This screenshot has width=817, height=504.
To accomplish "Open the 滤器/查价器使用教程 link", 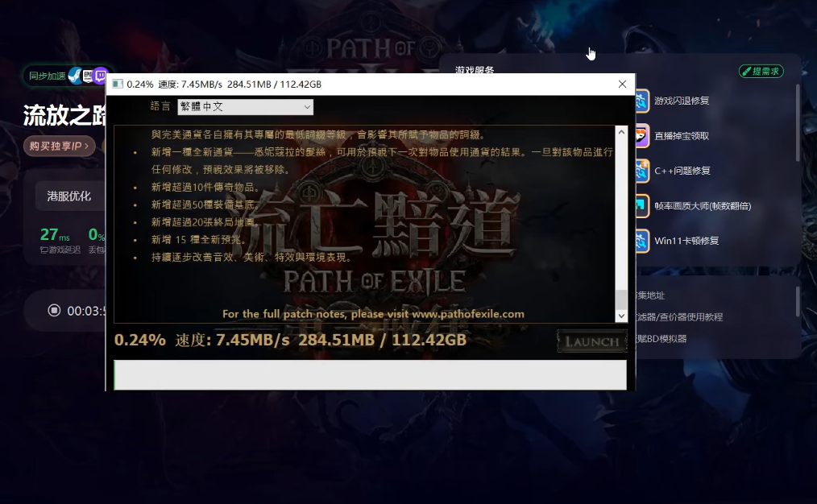I will 679,317.
